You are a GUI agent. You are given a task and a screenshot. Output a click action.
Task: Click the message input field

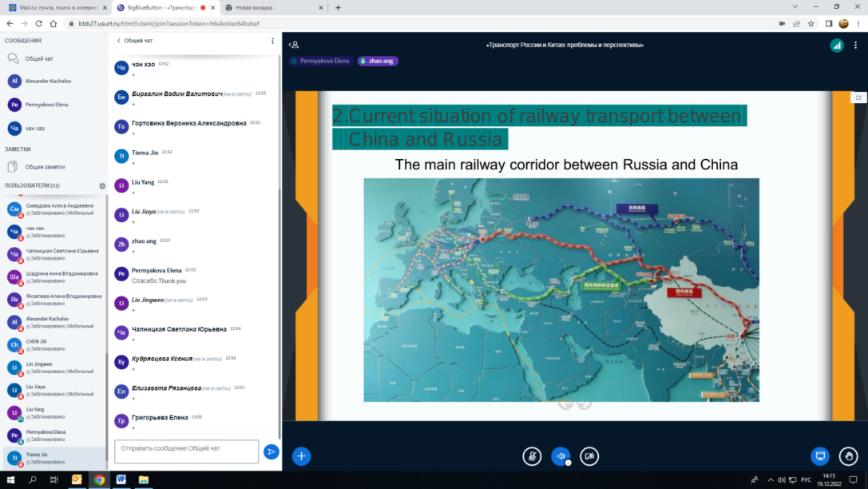click(186, 450)
